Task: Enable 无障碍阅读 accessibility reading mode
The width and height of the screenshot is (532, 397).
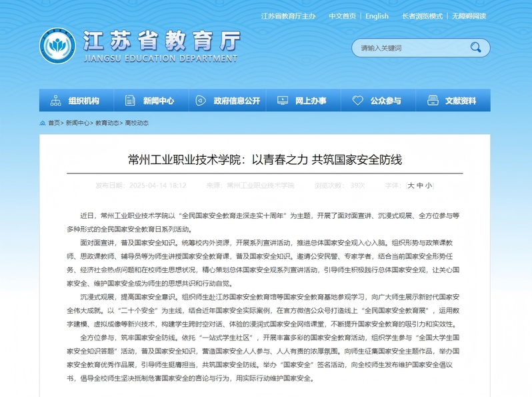Action: [469, 16]
